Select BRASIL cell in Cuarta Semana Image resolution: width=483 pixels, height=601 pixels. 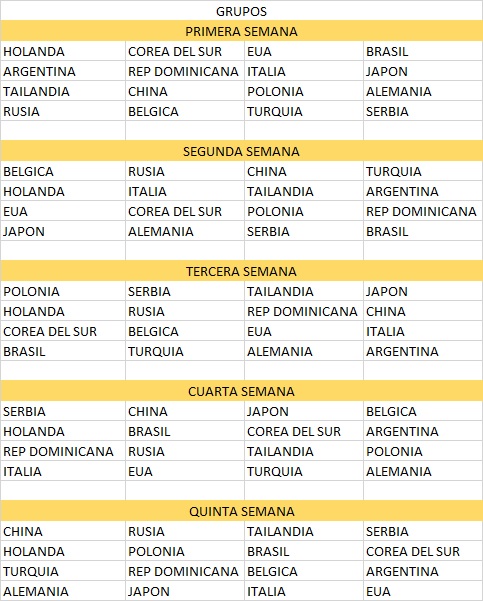tap(185, 431)
